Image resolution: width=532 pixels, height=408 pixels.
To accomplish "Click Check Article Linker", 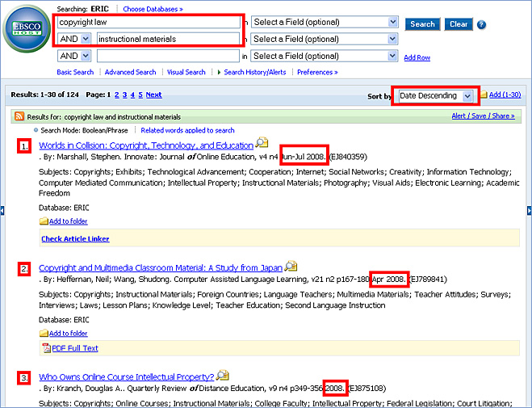I will click(75, 239).
